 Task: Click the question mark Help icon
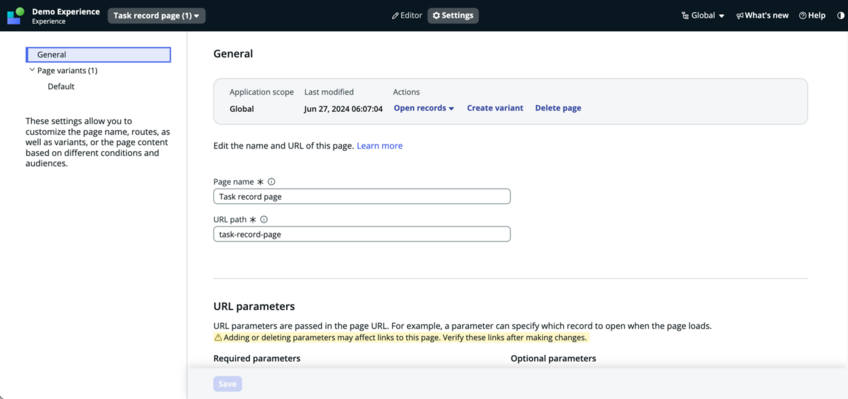coord(803,16)
